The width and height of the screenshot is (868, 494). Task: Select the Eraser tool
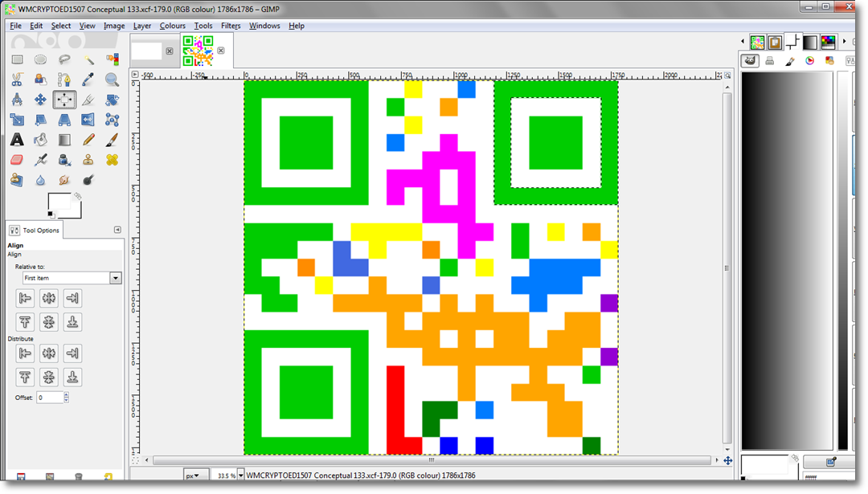[x=17, y=160]
